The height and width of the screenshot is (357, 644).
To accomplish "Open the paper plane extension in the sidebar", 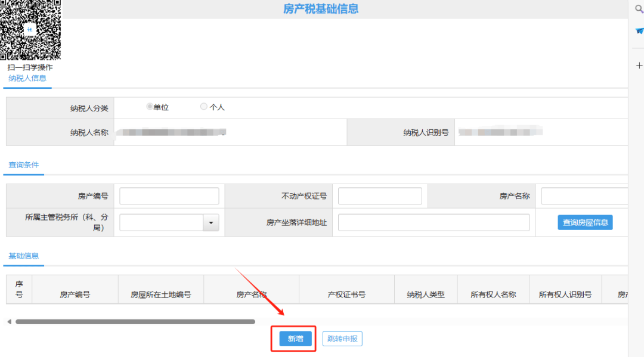I will 639,30.
